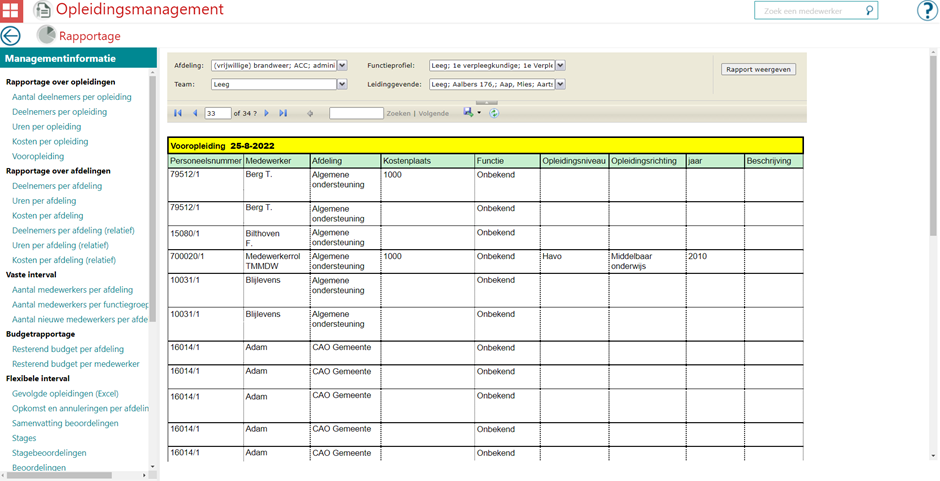Open Stagebeoordelingen report link

tap(49, 453)
